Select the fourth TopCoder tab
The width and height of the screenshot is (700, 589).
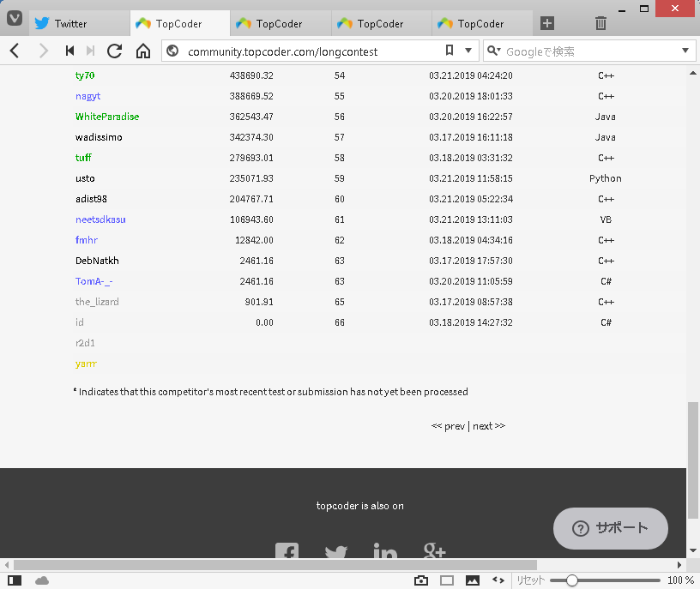(482, 23)
